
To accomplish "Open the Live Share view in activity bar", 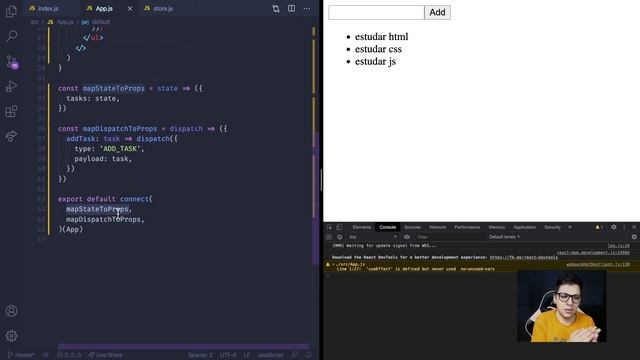I will (11, 136).
